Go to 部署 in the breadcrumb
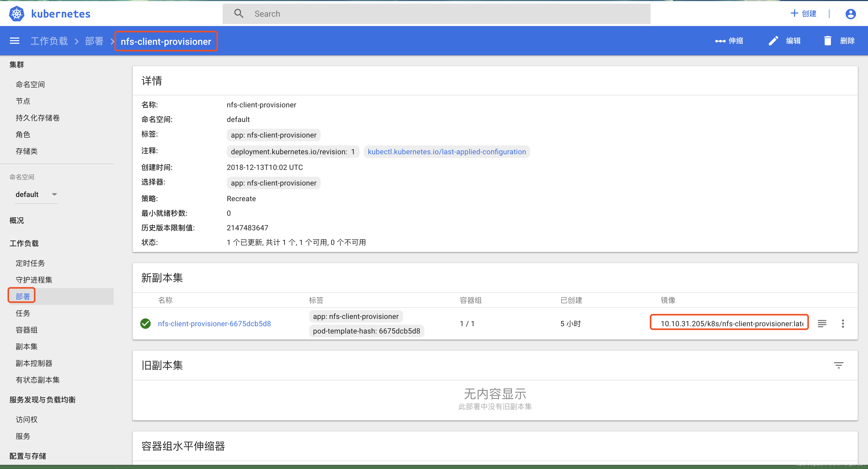 (94, 41)
